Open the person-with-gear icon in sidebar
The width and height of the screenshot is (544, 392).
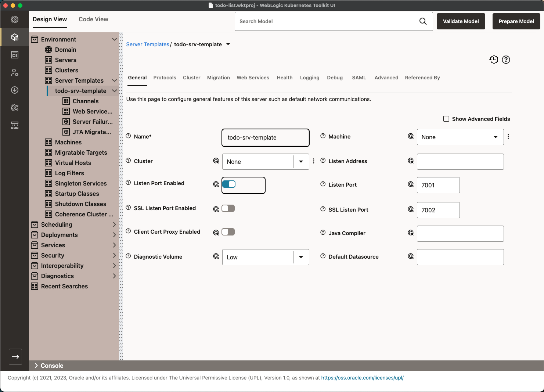pos(15,72)
